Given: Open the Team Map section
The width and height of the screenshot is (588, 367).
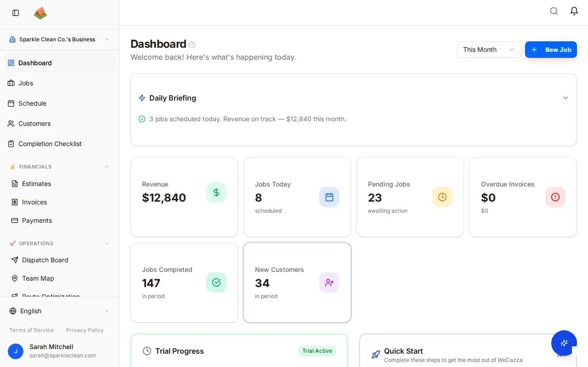Looking at the screenshot, I should [38, 278].
